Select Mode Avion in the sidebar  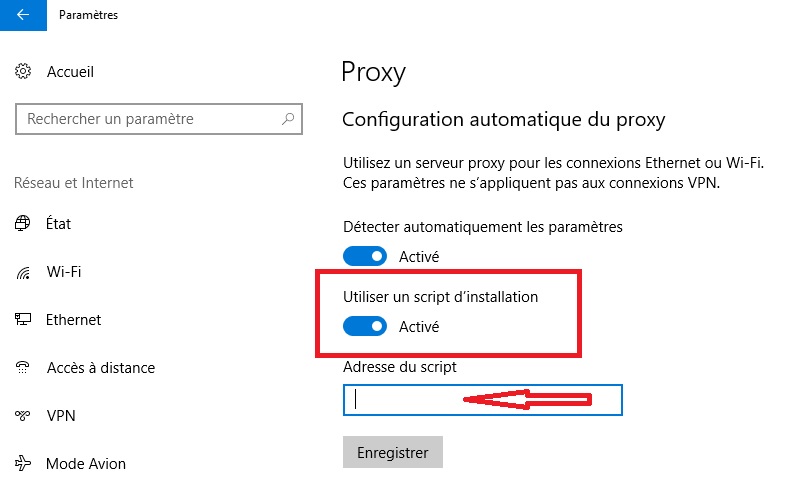pyautogui.click(x=86, y=463)
